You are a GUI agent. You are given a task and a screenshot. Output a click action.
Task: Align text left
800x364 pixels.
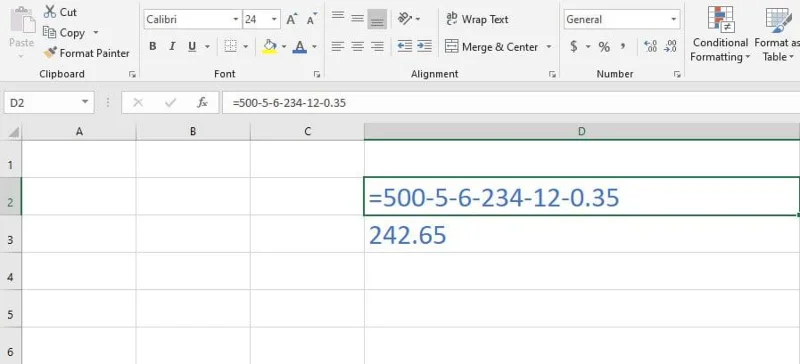click(x=338, y=47)
